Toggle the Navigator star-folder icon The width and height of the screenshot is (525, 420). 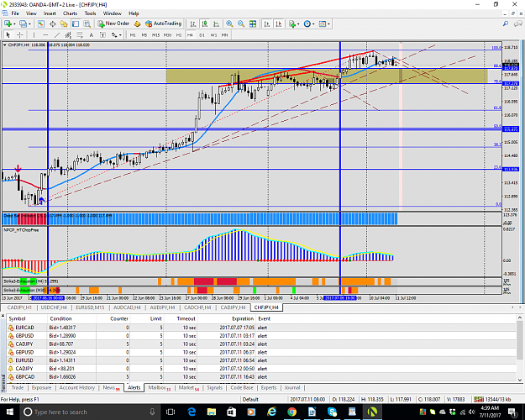[64, 24]
